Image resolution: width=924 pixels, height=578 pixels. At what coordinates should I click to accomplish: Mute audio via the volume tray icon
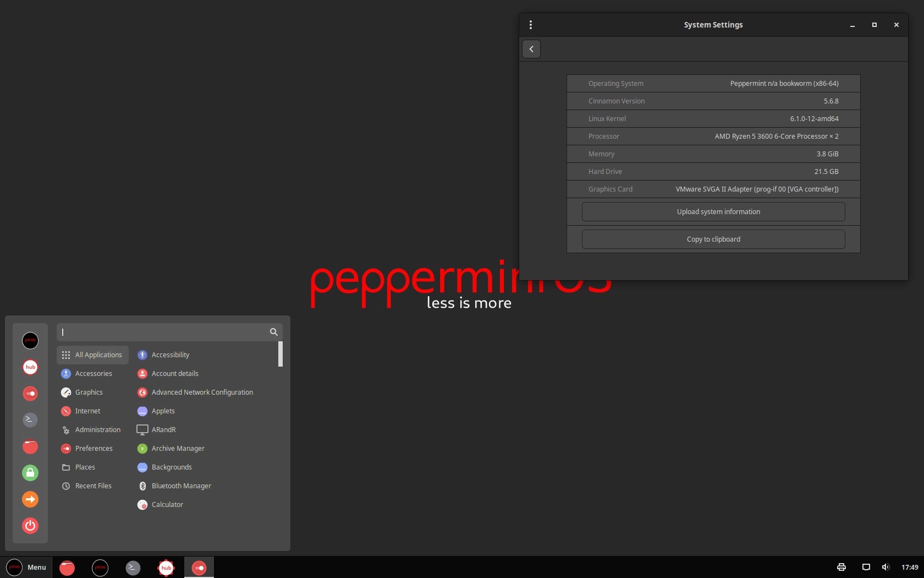[886, 567]
